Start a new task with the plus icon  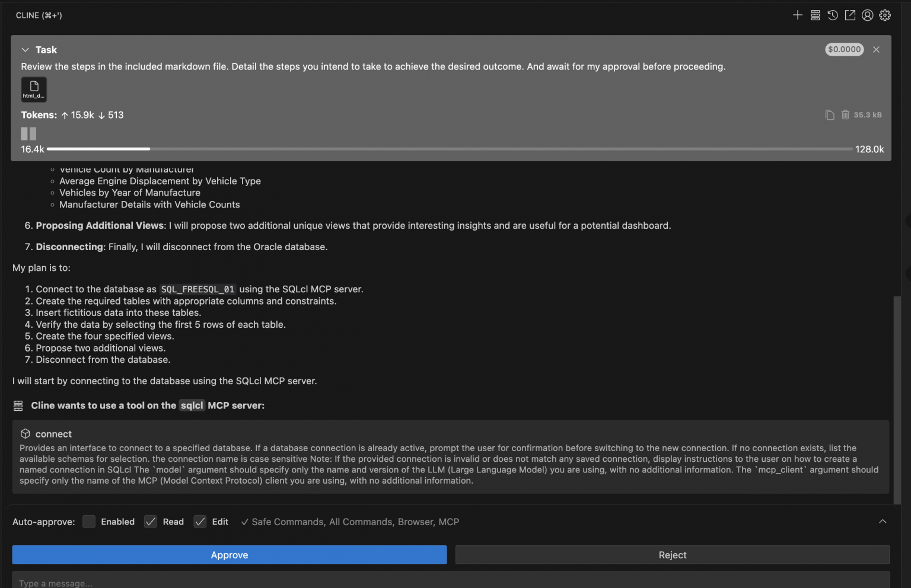[x=798, y=15]
